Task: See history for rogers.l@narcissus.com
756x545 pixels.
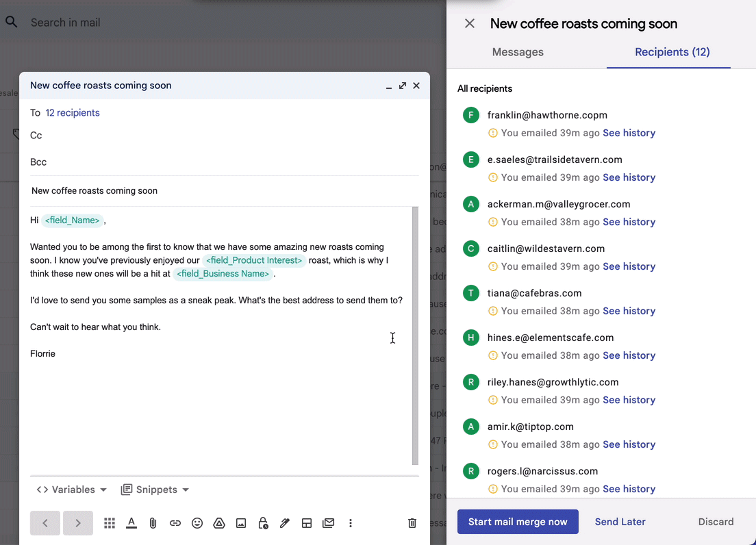Action: click(629, 489)
